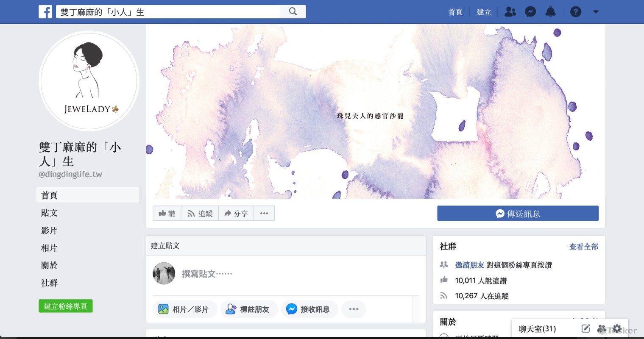The image size is (644, 339).
Task: Open the 聊天室(31) chat bar
Action: pyautogui.click(x=537, y=329)
